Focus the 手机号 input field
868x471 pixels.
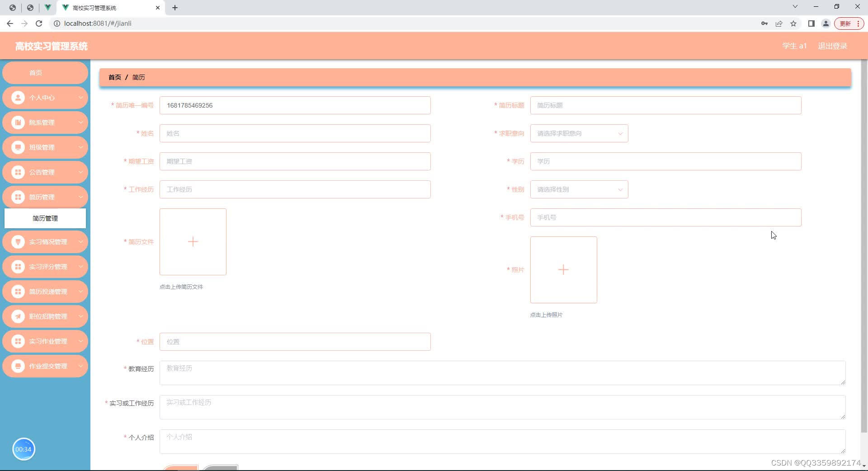666,217
